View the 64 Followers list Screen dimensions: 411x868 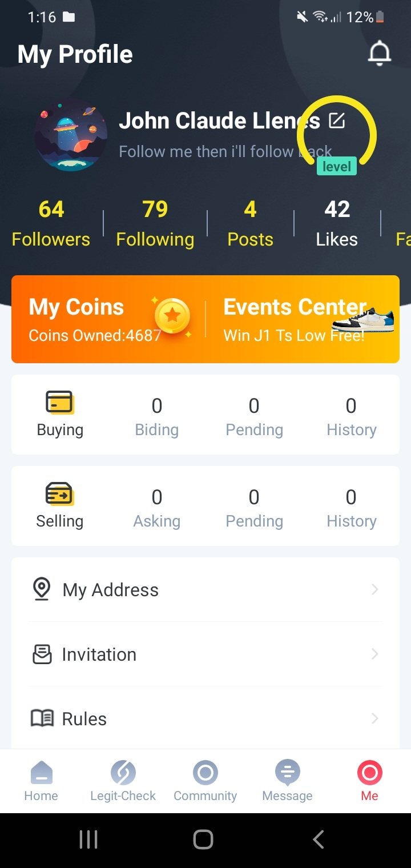(51, 223)
